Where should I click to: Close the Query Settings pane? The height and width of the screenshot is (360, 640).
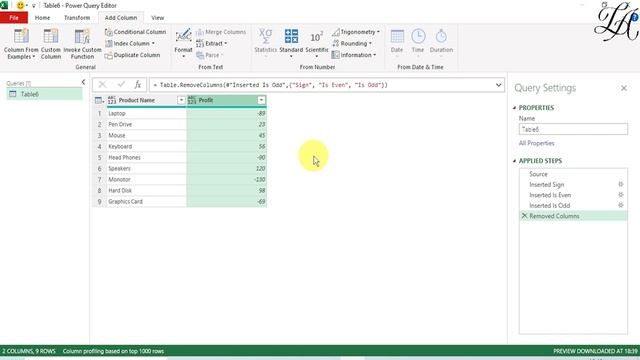[x=624, y=88]
